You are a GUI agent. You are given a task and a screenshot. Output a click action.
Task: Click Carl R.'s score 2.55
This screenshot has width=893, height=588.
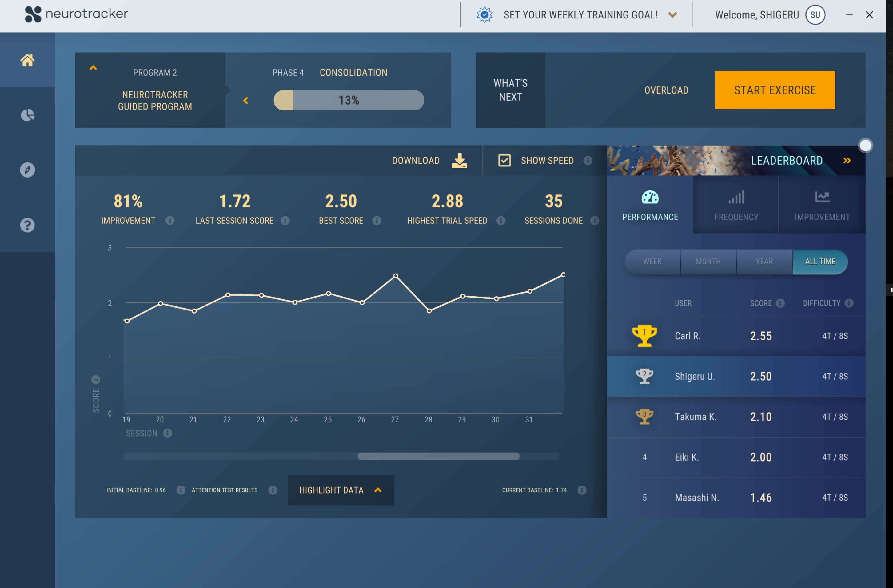click(760, 336)
